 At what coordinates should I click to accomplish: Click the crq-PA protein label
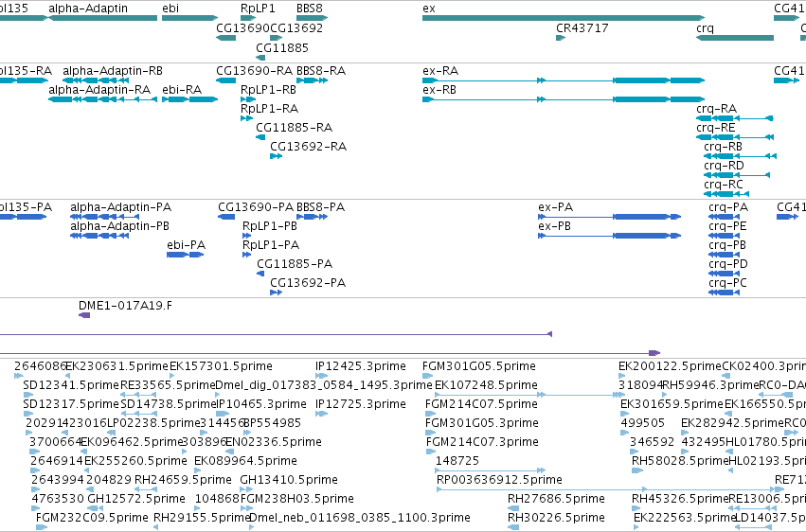(728, 207)
